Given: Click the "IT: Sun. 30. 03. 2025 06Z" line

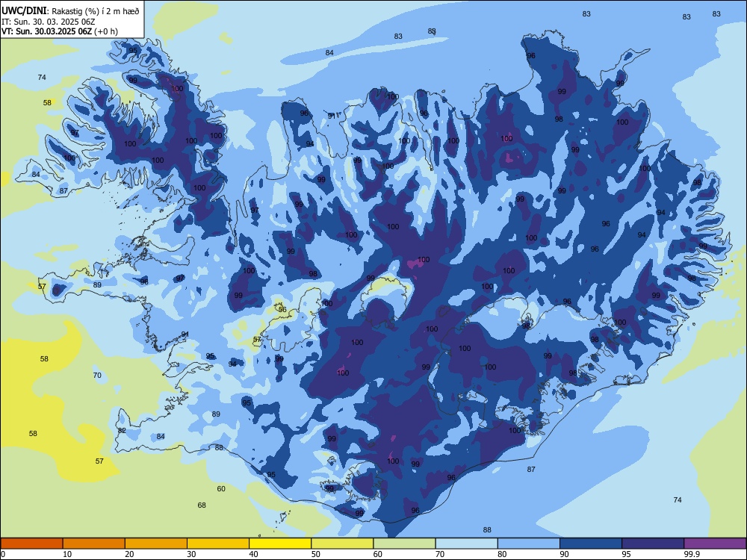Looking at the screenshot, I should point(46,22).
